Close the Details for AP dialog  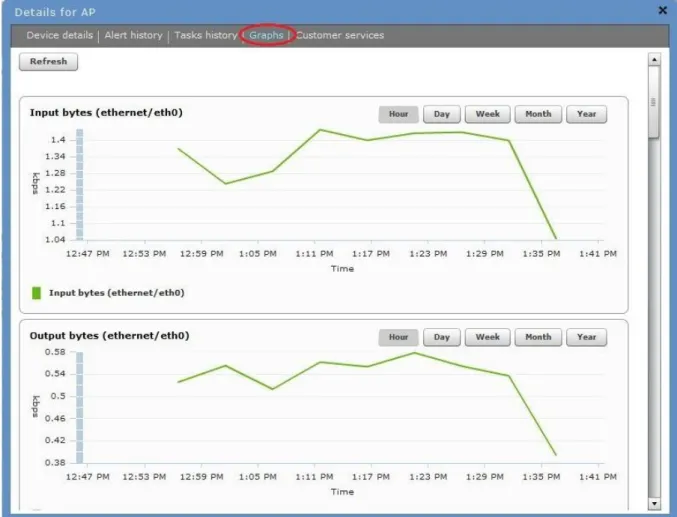tap(662, 10)
